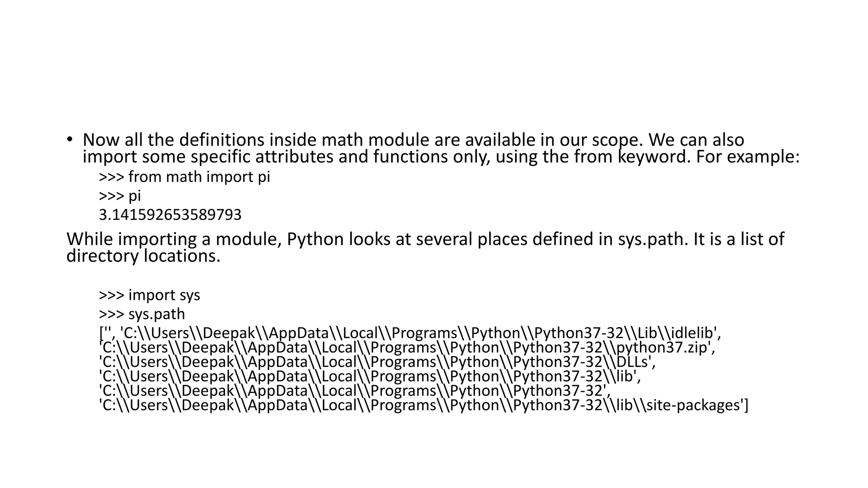Click the path ending in "site-packages"

424,405
